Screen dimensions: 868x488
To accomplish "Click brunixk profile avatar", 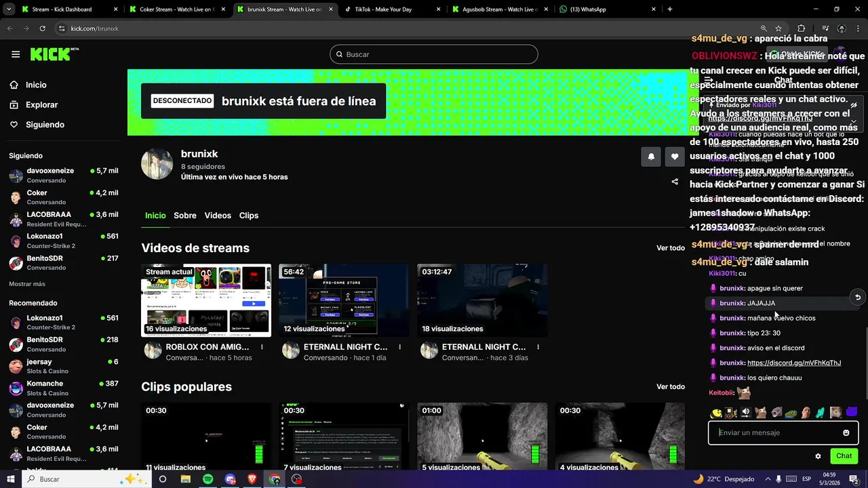I will pos(157,164).
